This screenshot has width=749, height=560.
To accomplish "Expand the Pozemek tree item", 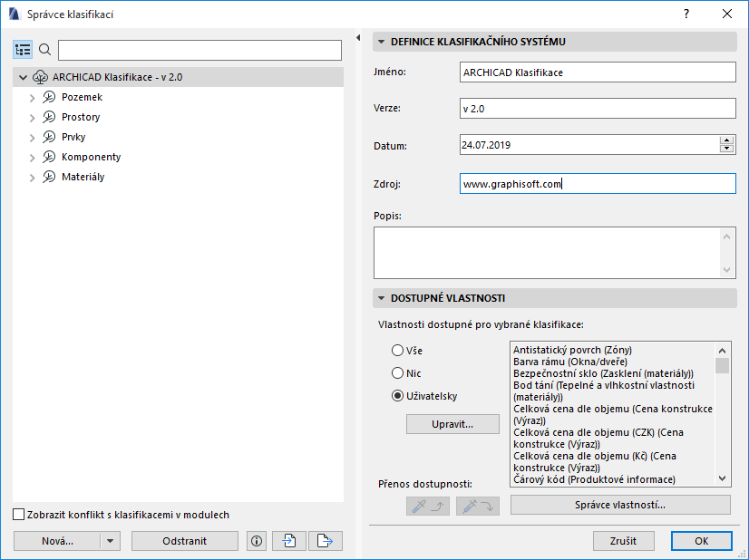I will pyautogui.click(x=33, y=97).
